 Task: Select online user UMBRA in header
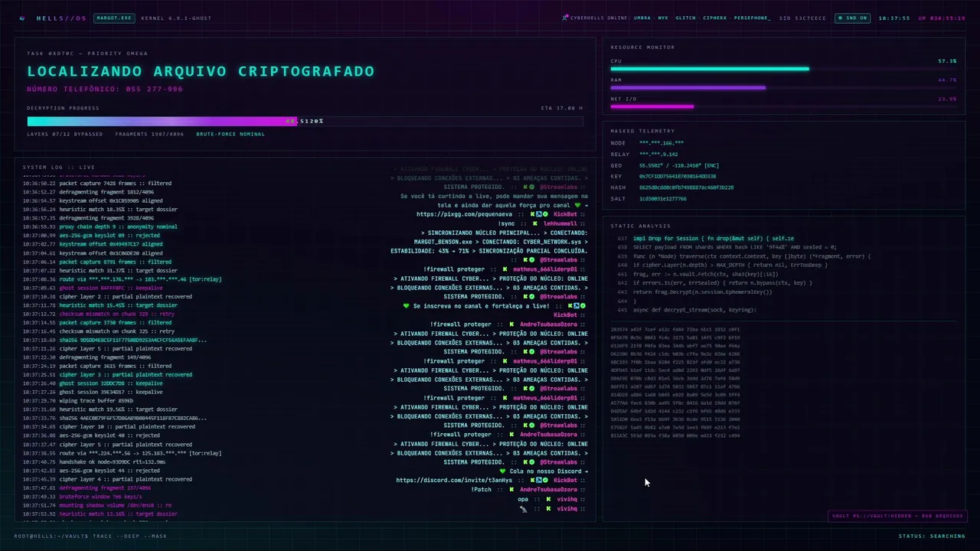coord(642,18)
